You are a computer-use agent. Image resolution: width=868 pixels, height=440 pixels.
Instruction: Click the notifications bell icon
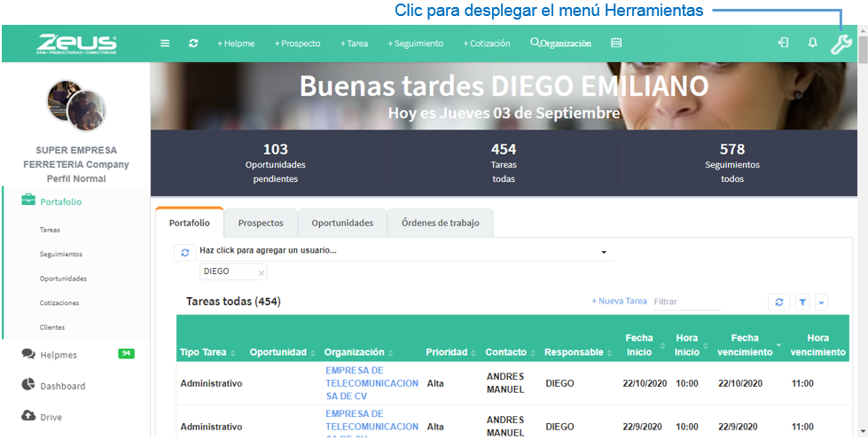[812, 43]
